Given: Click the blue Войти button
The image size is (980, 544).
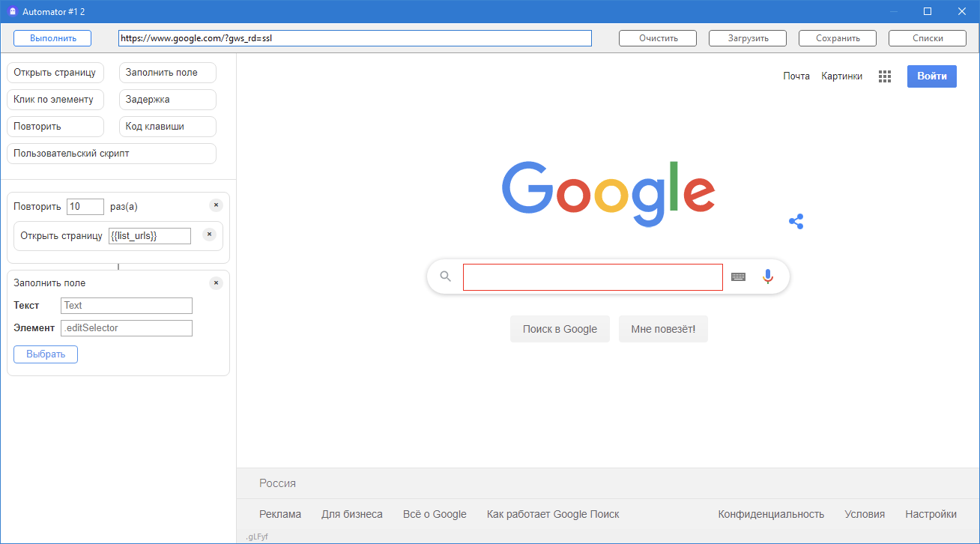Looking at the screenshot, I should pos(932,76).
